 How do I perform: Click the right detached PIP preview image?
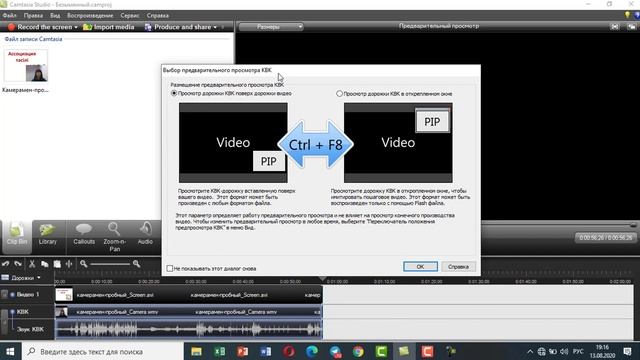click(398, 143)
